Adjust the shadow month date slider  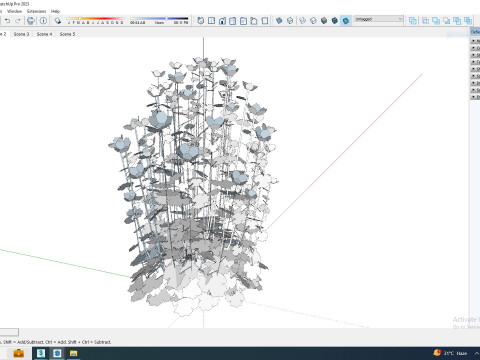point(95,20)
